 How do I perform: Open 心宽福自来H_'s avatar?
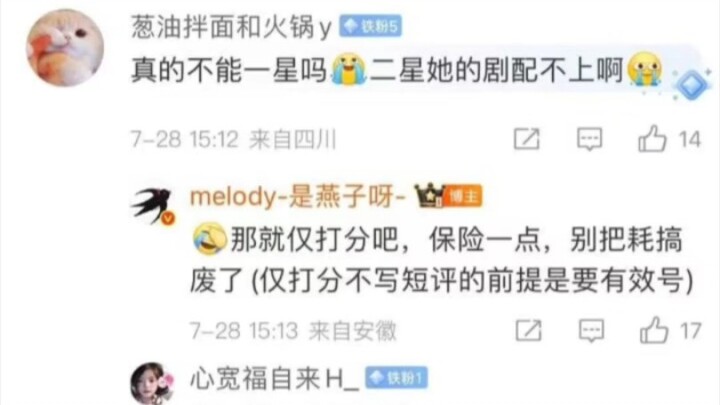coord(153,383)
